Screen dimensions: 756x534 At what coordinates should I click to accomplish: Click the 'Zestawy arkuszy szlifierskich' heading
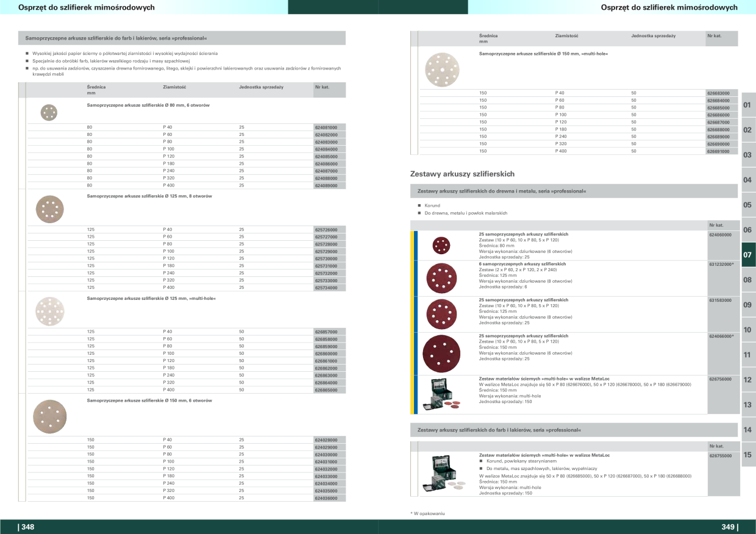463,174
